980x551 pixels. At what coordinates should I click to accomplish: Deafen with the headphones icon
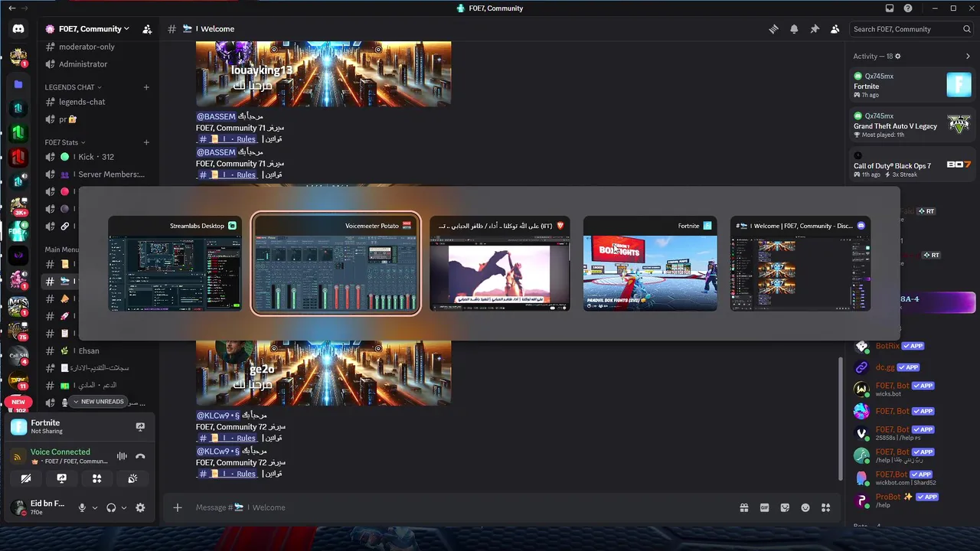pos(111,507)
